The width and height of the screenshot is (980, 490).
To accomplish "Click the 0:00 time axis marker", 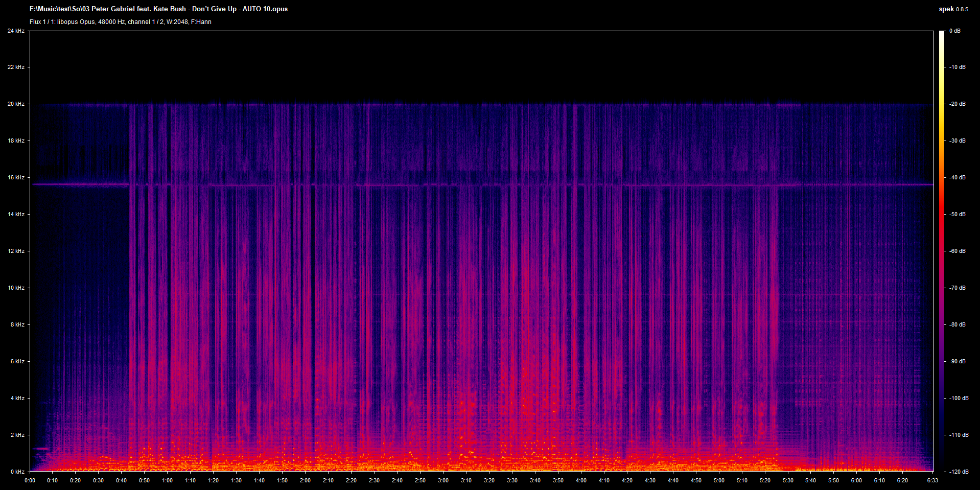I will [30, 480].
